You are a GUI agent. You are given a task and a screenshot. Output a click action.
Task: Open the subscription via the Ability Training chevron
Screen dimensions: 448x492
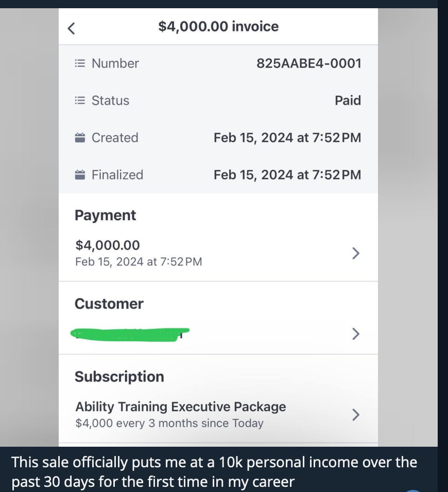(x=355, y=415)
